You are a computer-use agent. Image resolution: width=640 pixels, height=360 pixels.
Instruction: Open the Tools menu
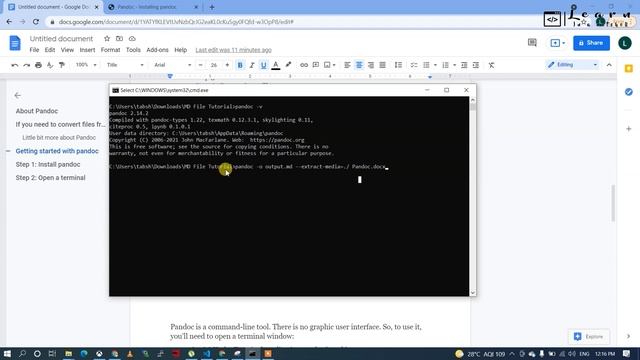tap(133, 50)
